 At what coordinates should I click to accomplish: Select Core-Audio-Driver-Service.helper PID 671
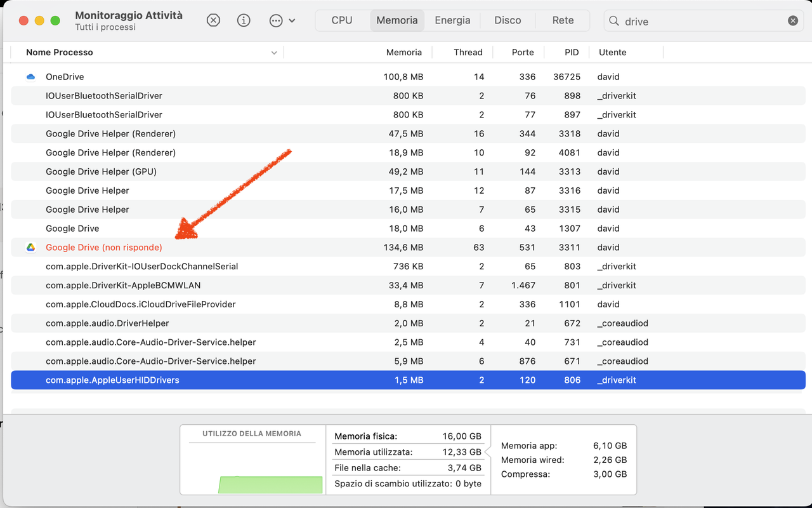coord(408,361)
